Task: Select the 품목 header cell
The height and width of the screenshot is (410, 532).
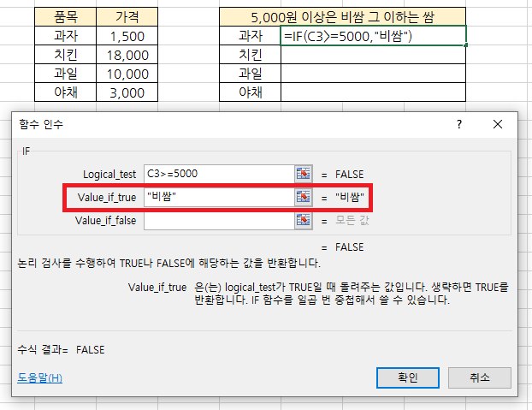Action: [66, 16]
